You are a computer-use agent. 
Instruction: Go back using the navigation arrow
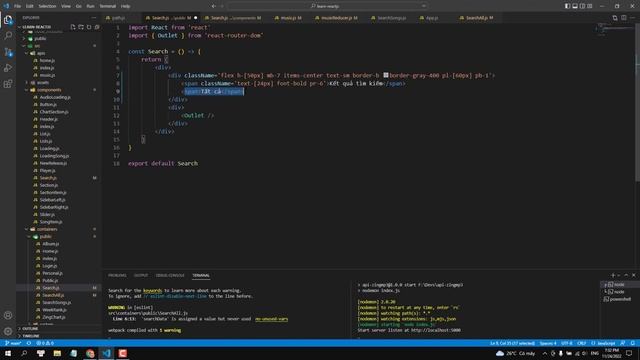point(213,6)
